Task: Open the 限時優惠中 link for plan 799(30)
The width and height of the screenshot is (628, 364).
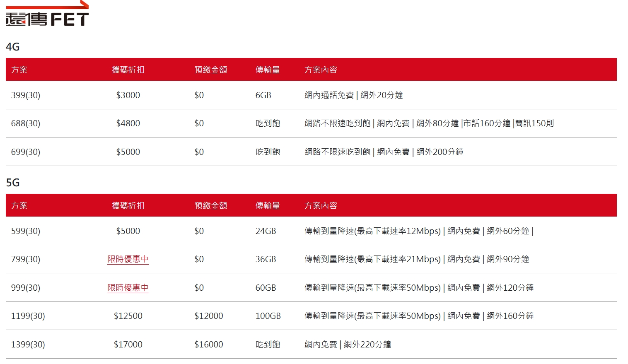Action: tap(128, 259)
